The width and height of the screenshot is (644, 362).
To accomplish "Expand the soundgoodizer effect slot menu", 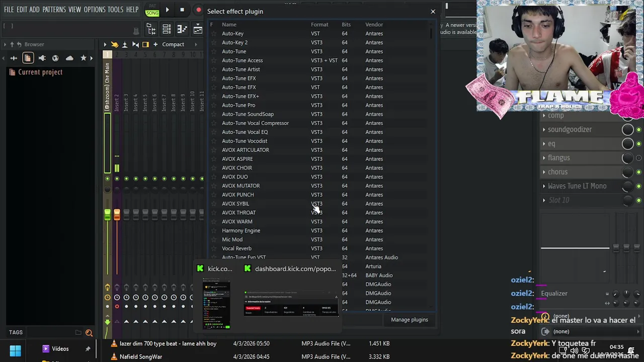I will (544, 130).
